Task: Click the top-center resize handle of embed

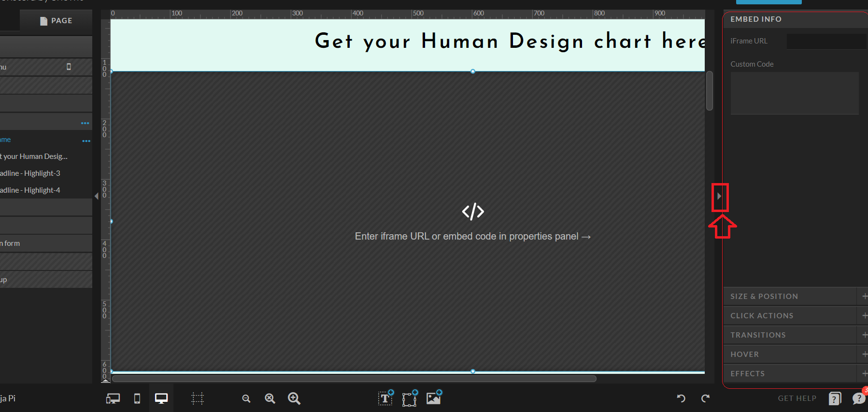Action: coord(473,71)
